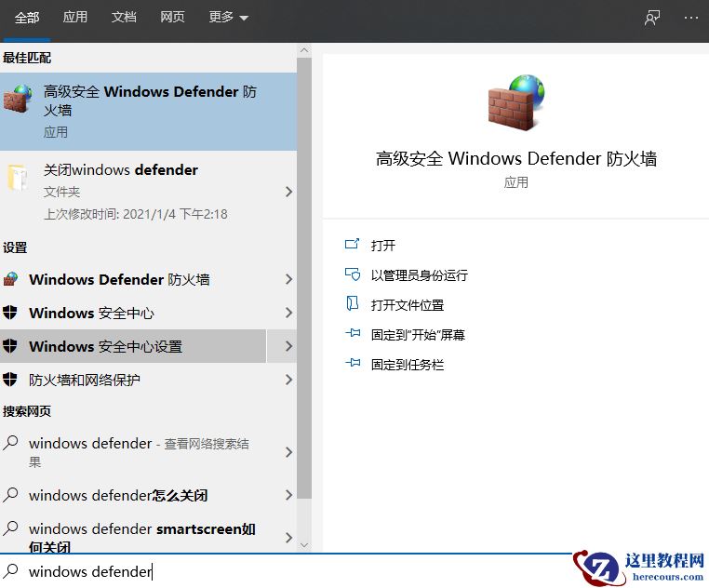This screenshot has height=588, width=709.
Task: Click the 打开文件位置 file icon
Action: coord(353,303)
